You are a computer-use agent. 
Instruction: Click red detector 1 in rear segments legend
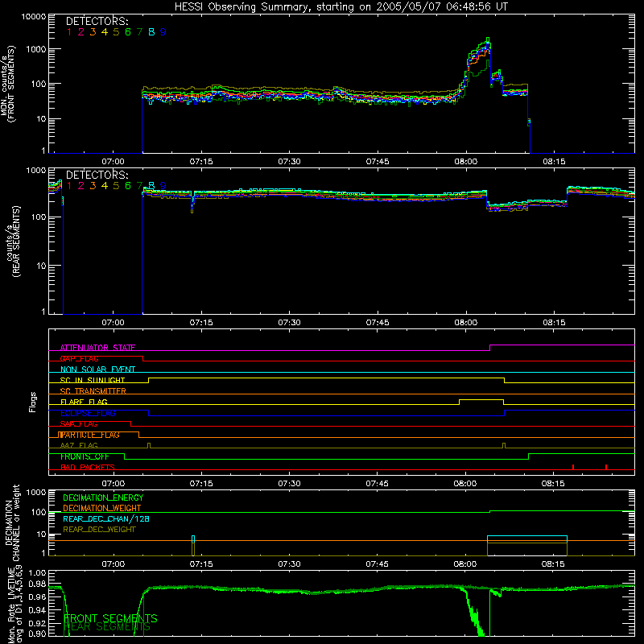click(69, 186)
